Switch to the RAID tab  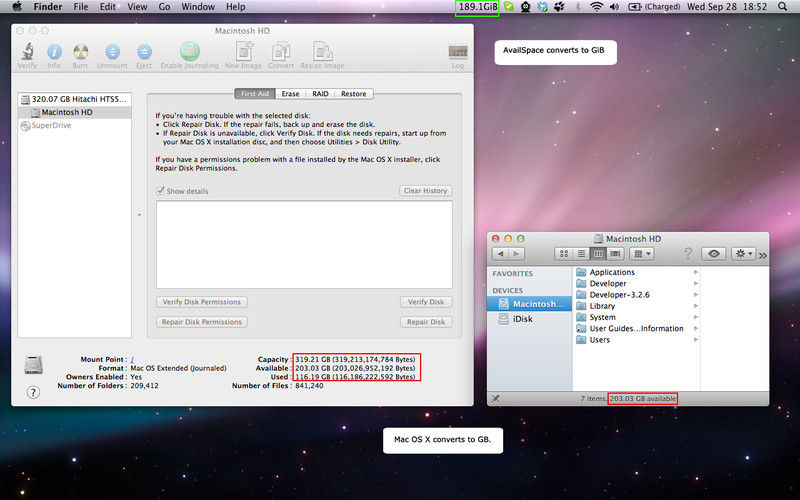pyautogui.click(x=320, y=94)
